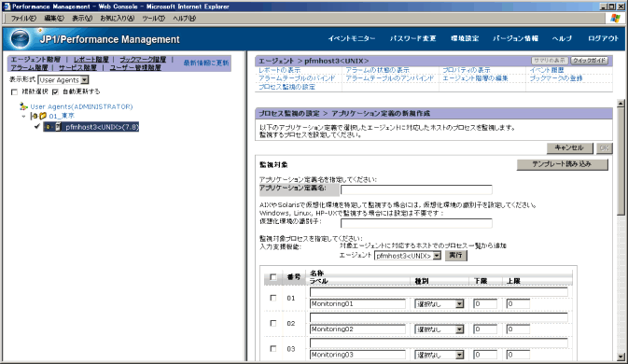Check the row 01 checkbox
The width and height of the screenshot is (628, 364).
click(273, 298)
